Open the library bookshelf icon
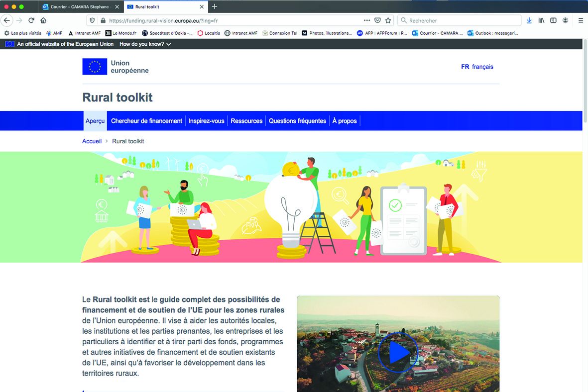This screenshot has height=392, width=588. pos(541,20)
